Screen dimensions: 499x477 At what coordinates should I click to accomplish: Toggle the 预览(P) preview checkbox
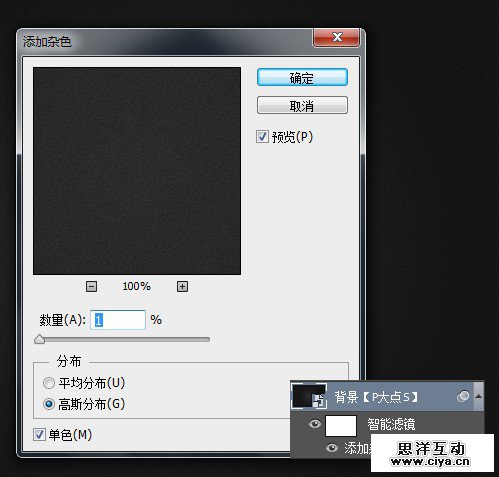(x=262, y=137)
